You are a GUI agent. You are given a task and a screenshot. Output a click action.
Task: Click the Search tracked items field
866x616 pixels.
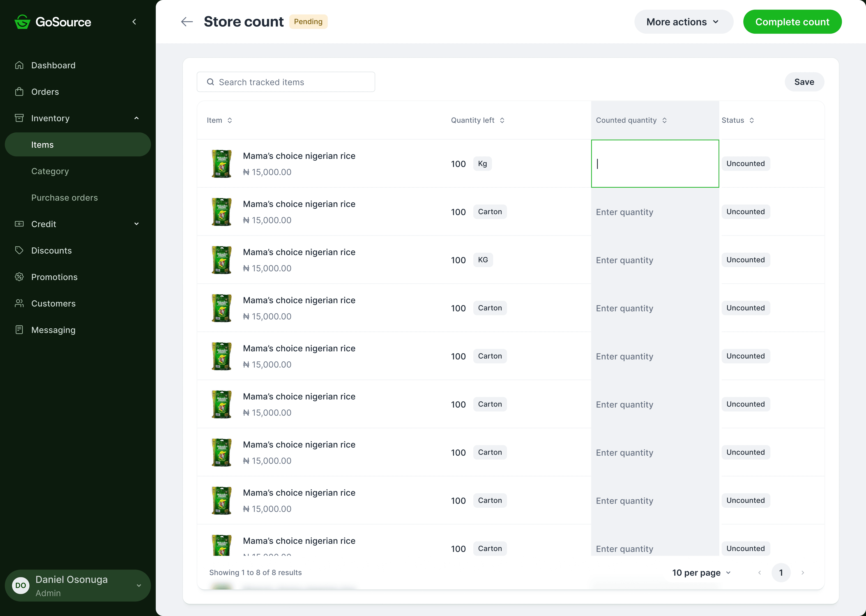click(286, 82)
